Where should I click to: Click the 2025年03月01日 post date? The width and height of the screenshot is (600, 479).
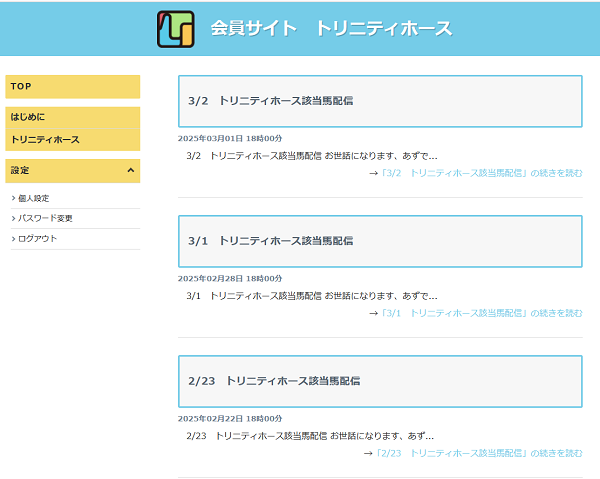click(x=230, y=138)
